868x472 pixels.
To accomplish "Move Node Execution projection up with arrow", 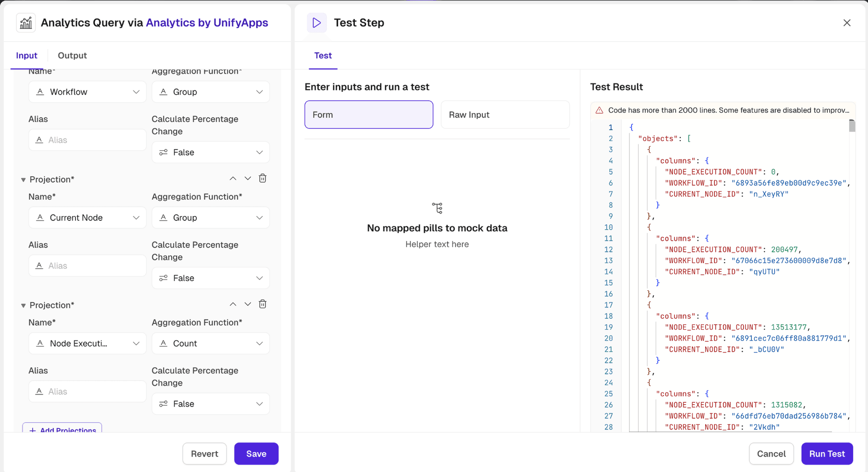I will point(233,304).
